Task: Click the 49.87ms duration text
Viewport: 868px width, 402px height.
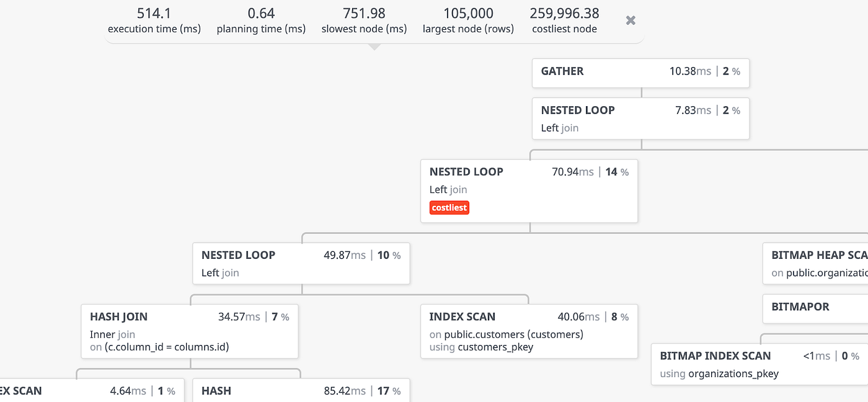Action: pyautogui.click(x=345, y=255)
